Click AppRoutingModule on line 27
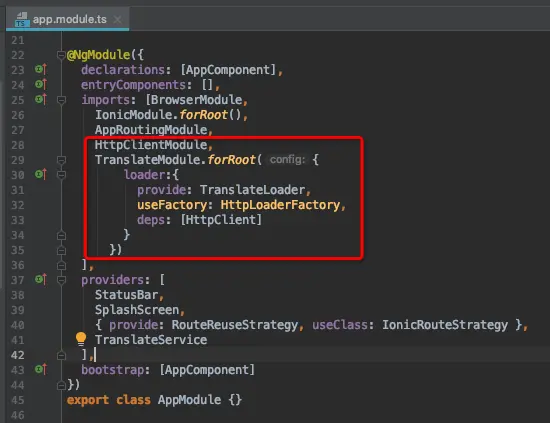This screenshot has width=550, height=423. 151,130
